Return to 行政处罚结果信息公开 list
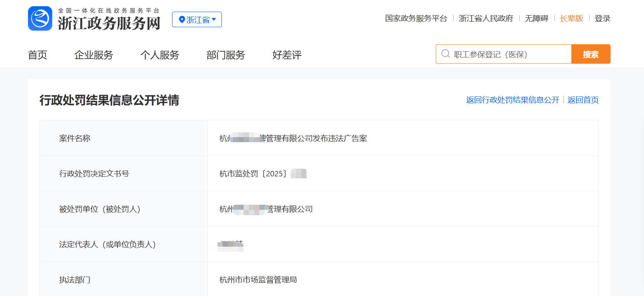Image resolution: width=644 pixels, height=296 pixels. [x=512, y=100]
